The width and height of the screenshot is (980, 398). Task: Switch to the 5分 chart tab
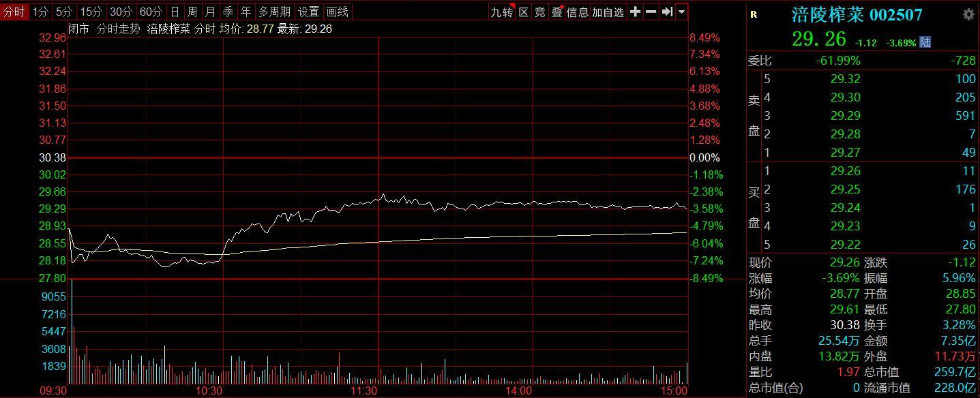64,12
